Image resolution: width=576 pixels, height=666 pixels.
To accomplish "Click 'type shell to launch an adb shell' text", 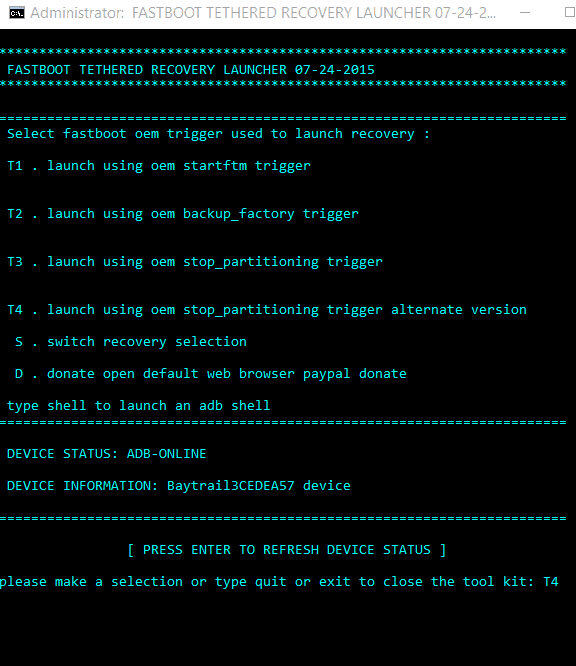I will [x=138, y=406].
